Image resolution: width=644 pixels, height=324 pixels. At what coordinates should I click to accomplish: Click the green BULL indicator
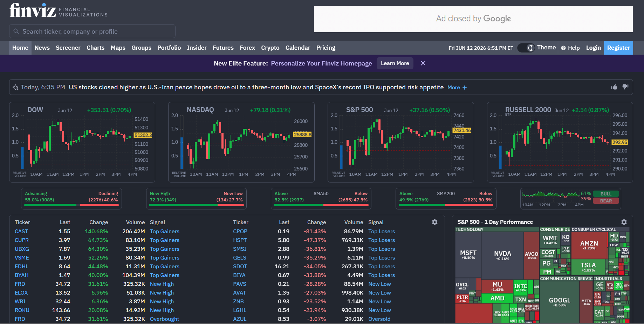[x=606, y=194]
